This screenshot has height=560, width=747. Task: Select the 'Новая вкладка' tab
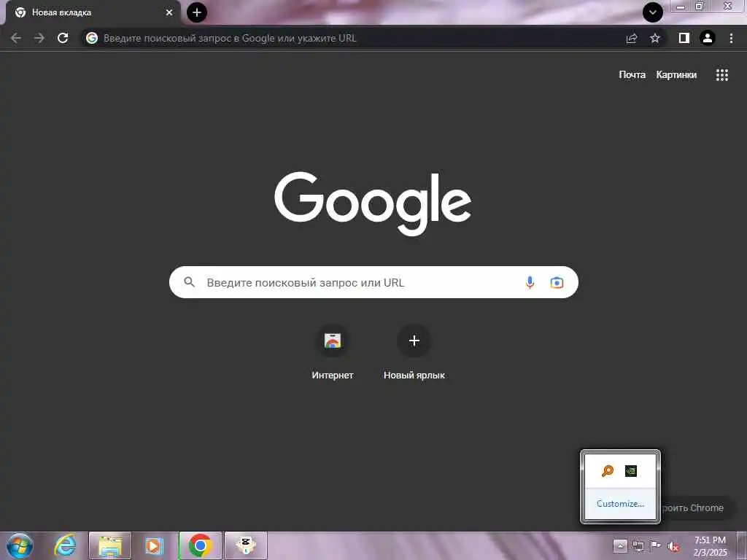[93, 13]
